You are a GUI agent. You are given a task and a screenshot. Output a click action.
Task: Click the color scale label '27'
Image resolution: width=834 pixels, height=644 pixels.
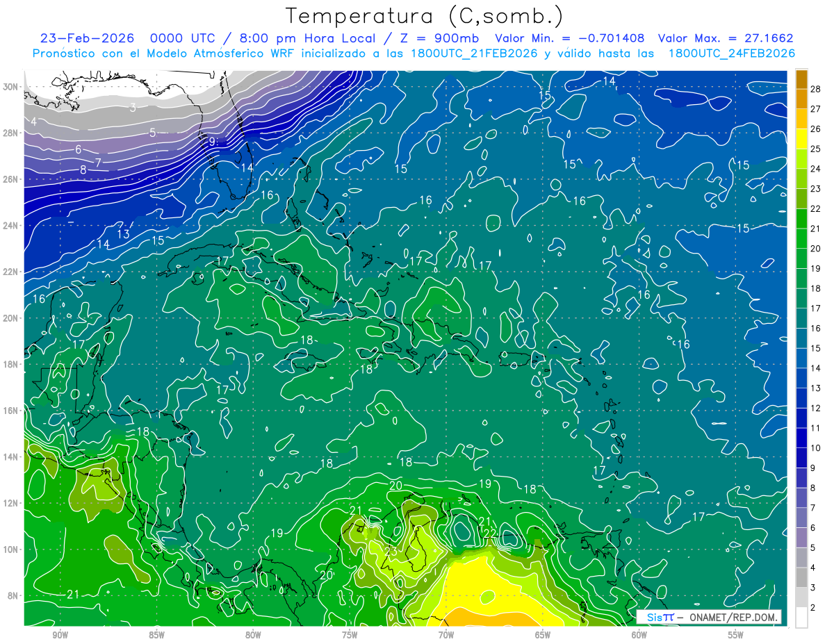(x=816, y=109)
